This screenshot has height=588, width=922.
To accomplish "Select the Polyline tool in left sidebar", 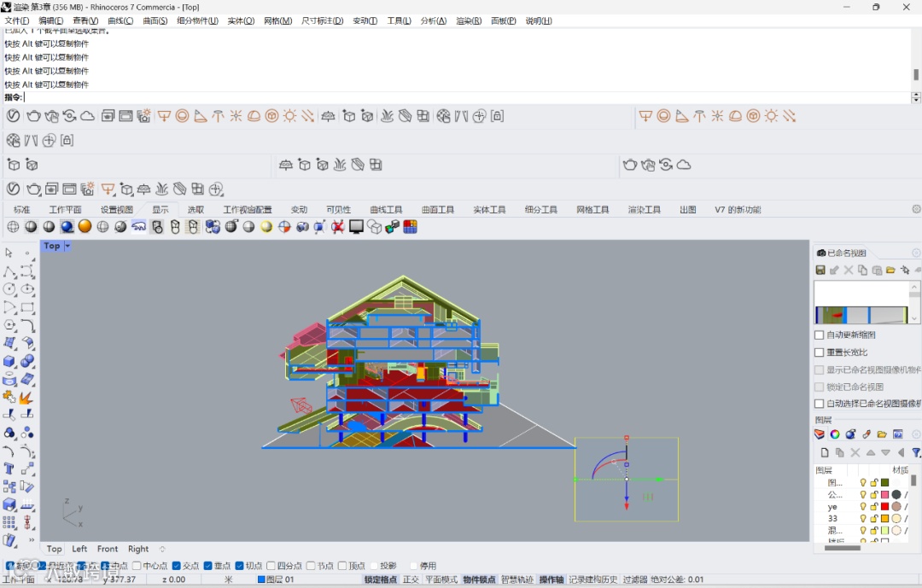I will click(x=9, y=271).
